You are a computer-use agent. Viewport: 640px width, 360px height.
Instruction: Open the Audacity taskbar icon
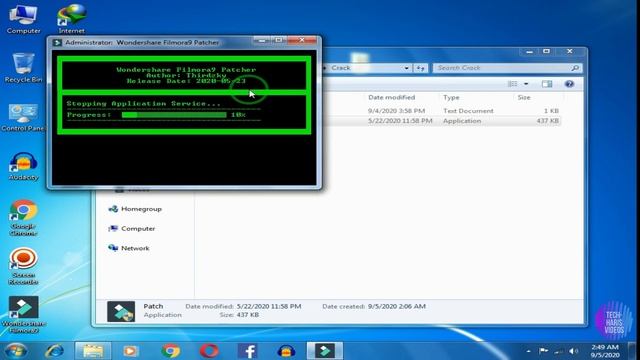pos(286,351)
